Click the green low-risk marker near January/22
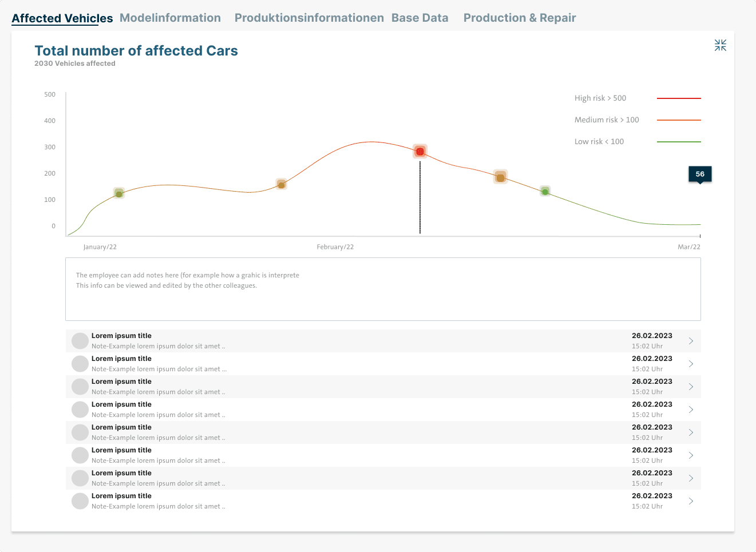This screenshot has height=552, width=756. point(118,193)
